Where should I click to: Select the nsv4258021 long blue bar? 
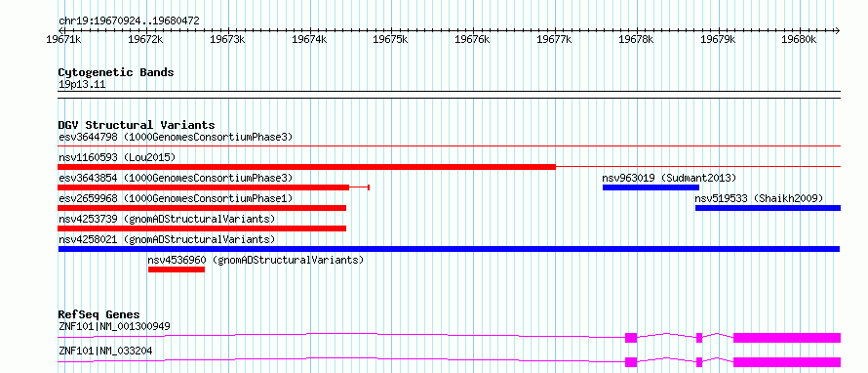point(449,249)
